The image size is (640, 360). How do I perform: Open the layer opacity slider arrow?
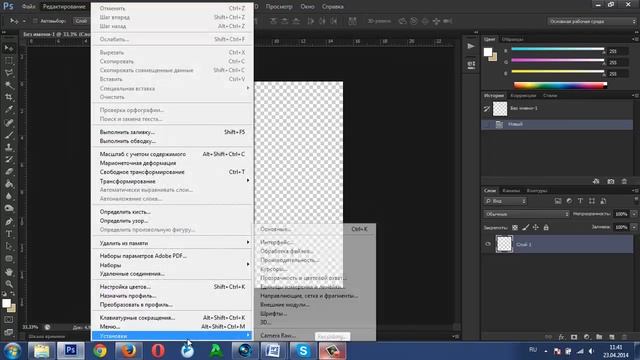(x=634, y=214)
